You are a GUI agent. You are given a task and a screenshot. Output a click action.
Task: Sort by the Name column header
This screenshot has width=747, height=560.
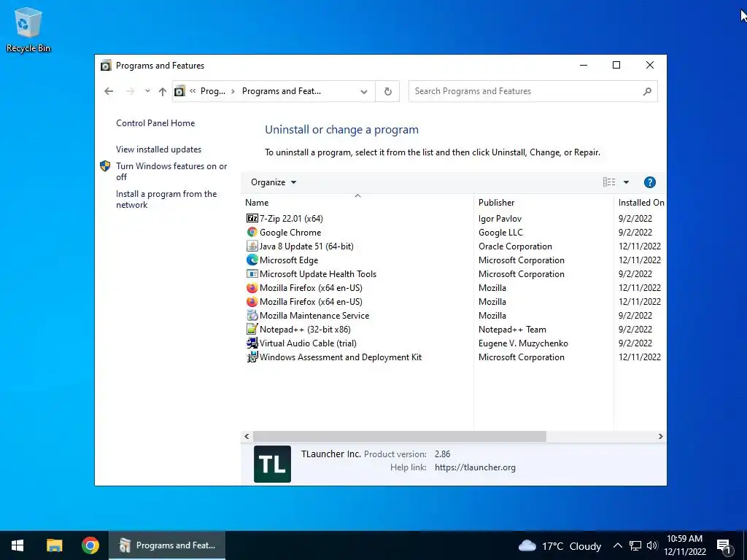(x=358, y=203)
